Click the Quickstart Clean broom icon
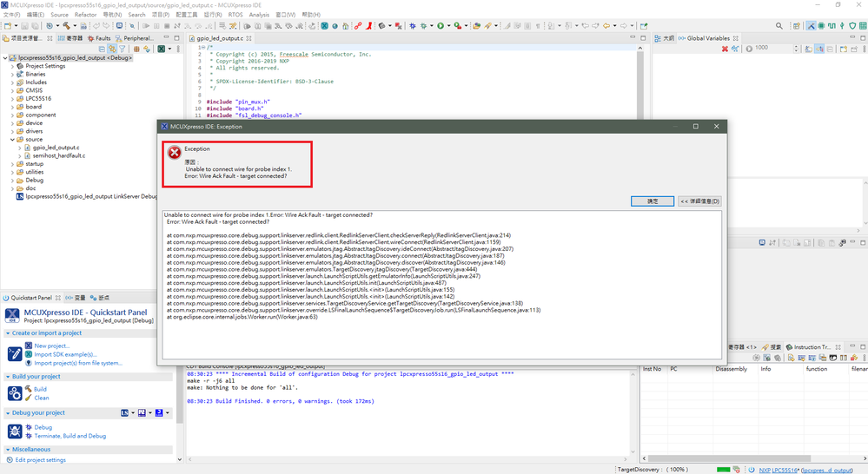868x474 pixels. tap(28, 398)
